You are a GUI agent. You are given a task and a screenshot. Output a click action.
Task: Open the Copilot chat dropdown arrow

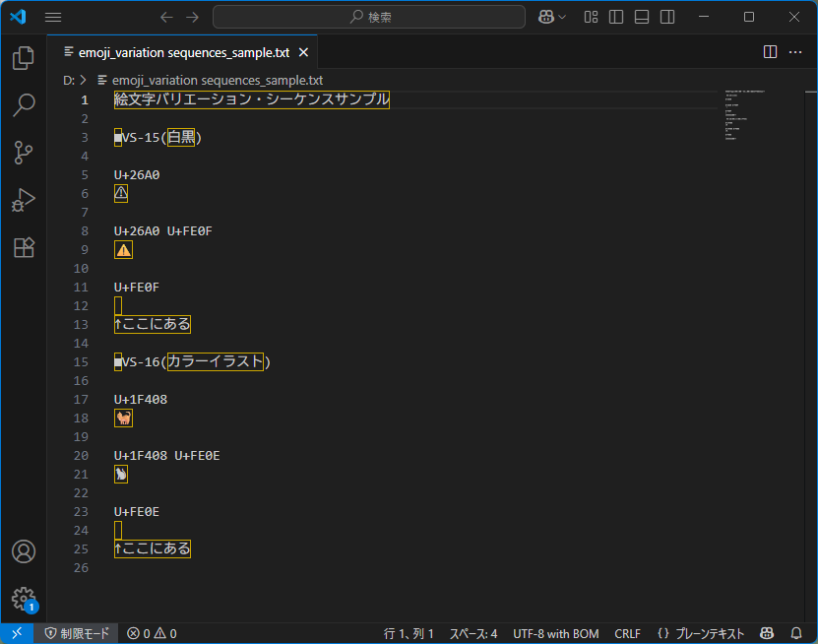562,17
